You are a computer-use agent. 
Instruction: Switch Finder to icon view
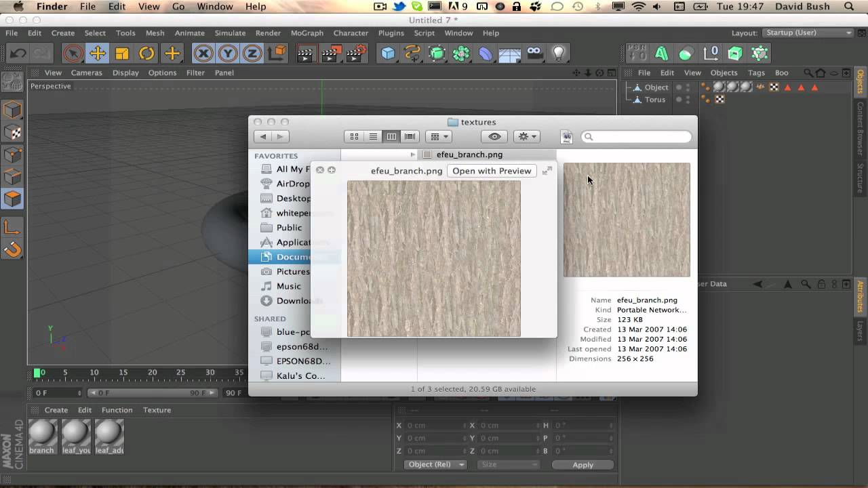tap(354, 136)
